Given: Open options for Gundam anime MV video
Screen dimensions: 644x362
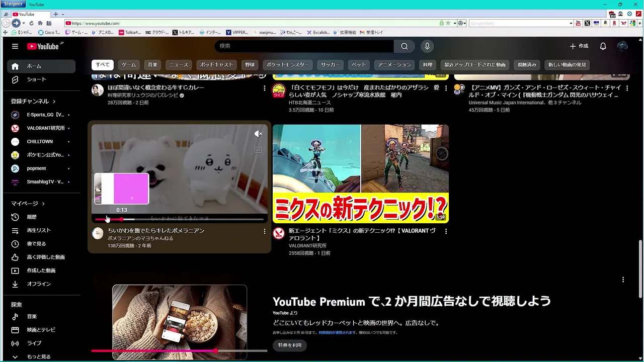Looking at the screenshot, I should pos(627,88).
